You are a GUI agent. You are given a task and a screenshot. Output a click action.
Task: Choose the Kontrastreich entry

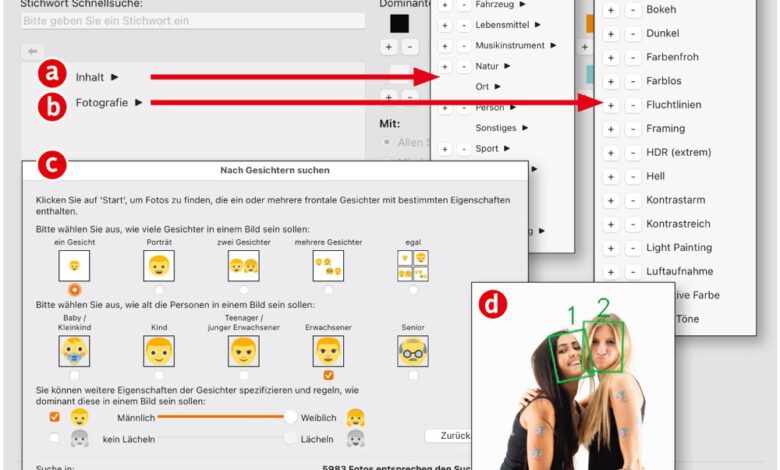coord(678,224)
